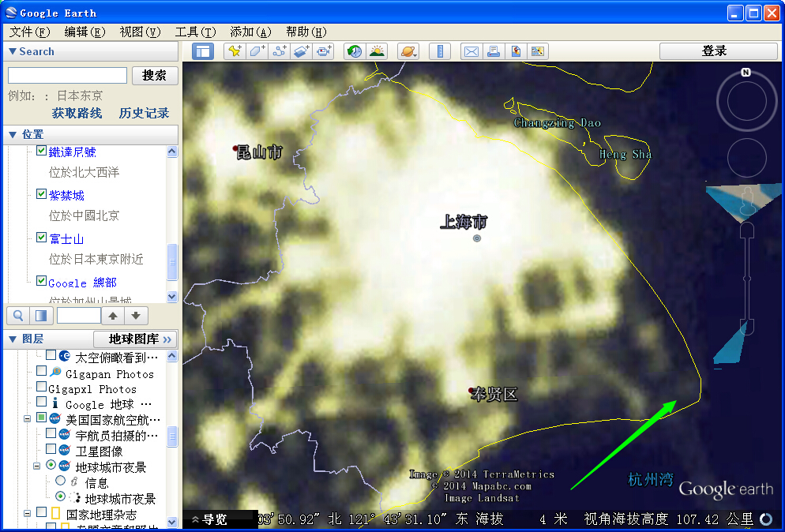This screenshot has height=532, width=785.
Task: Expand the 导览 tour guide arrow
Action: click(195, 519)
